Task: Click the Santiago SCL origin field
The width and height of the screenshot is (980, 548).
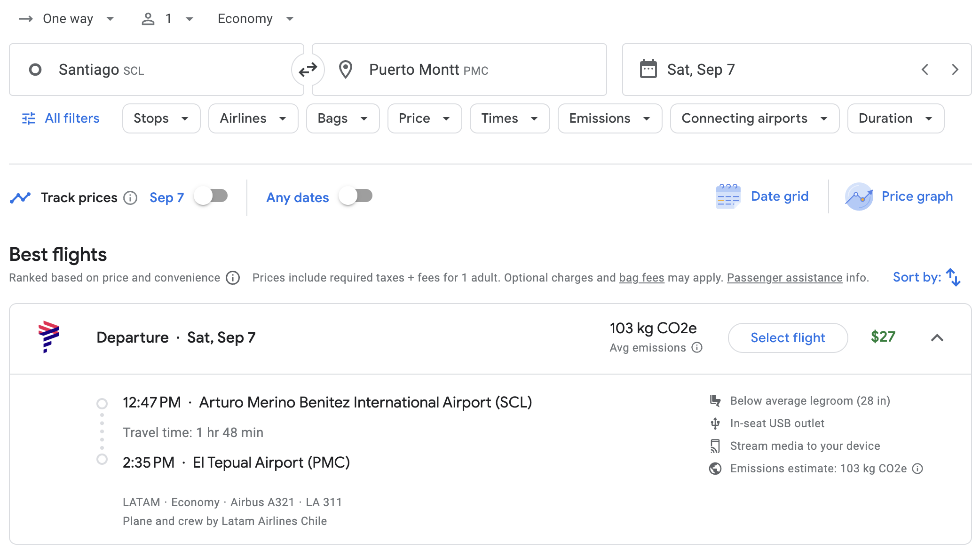Action: [x=156, y=70]
